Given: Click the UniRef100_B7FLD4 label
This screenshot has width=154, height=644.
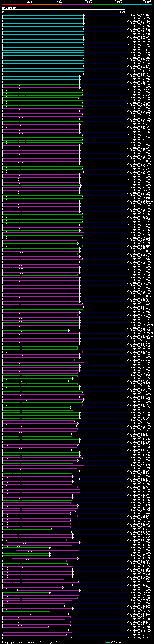Looking at the screenshot, I should click(138, 37).
